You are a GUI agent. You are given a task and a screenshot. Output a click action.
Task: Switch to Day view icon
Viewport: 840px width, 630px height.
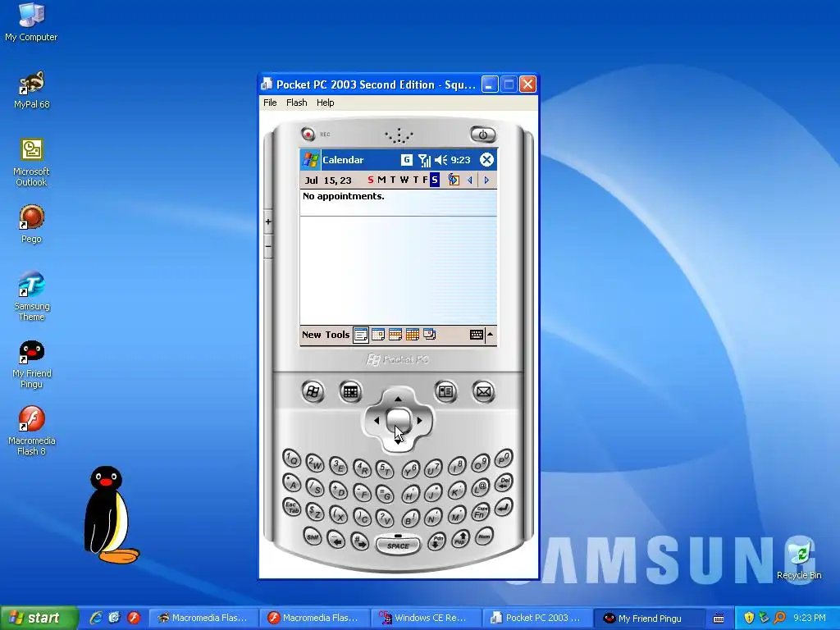tap(378, 335)
